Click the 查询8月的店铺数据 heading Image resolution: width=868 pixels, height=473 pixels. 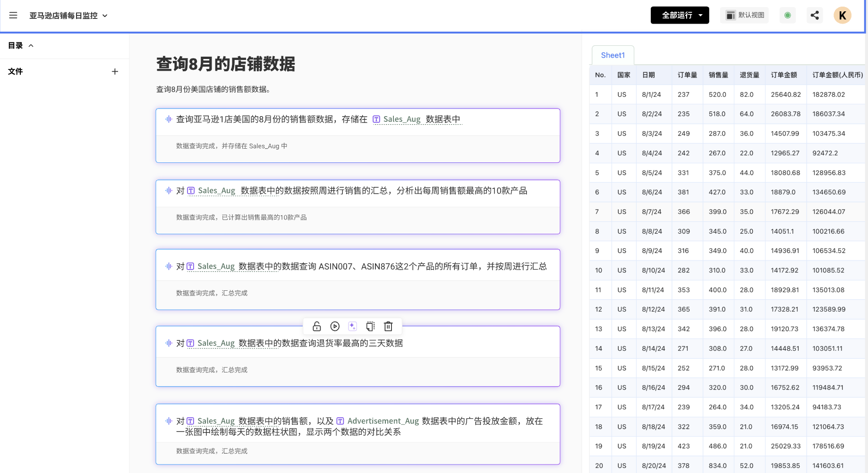coord(226,64)
